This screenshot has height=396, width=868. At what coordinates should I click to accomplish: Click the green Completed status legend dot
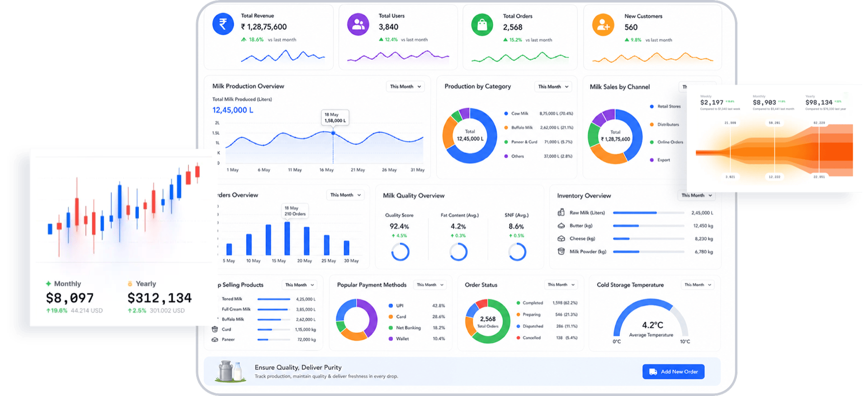[x=518, y=303]
